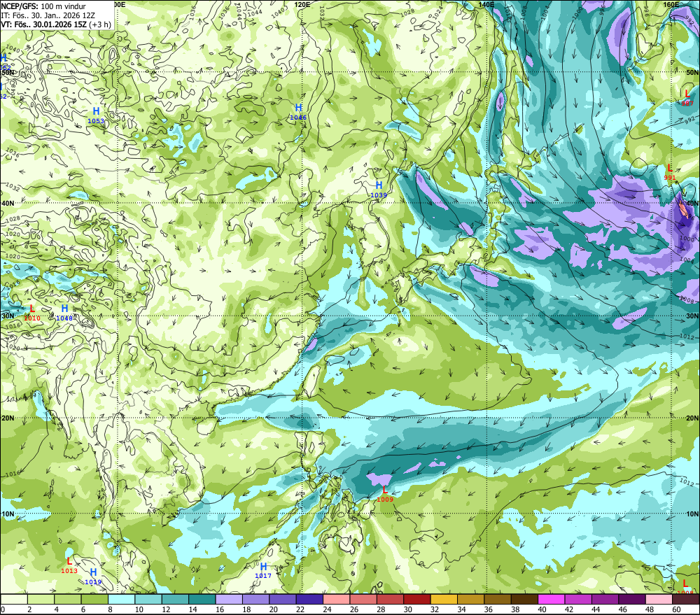Click the light purple 16–18 legend swatch
The width and height of the screenshot is (700, 615).
(x=229, y=599)
